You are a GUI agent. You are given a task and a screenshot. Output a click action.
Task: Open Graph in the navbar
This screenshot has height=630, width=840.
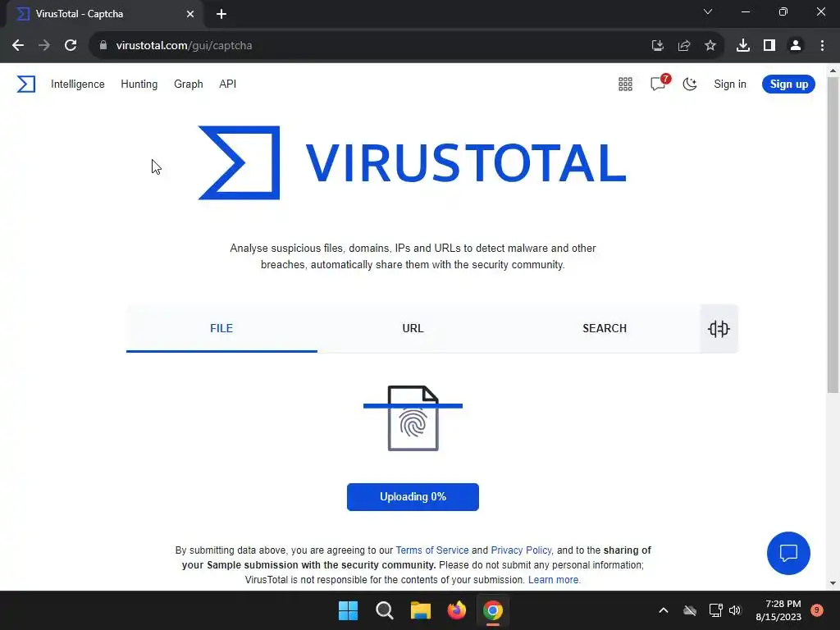click(x=189, y=84)
